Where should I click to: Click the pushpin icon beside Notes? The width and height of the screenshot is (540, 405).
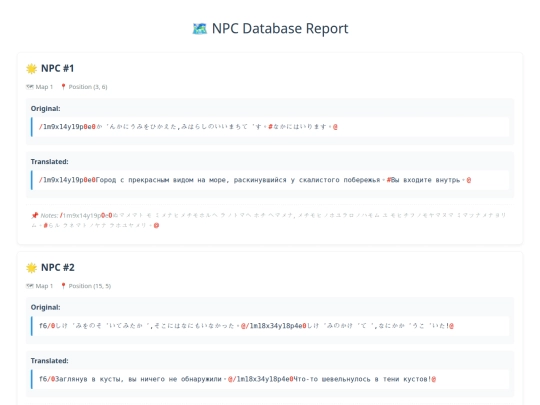(x=34, y=216)
